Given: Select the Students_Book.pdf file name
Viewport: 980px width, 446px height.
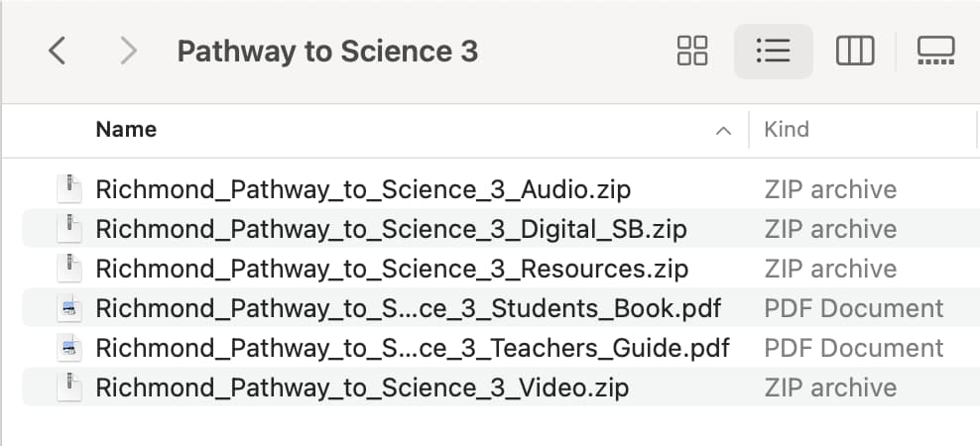Looking at the screenshot, I should point(408,308).
